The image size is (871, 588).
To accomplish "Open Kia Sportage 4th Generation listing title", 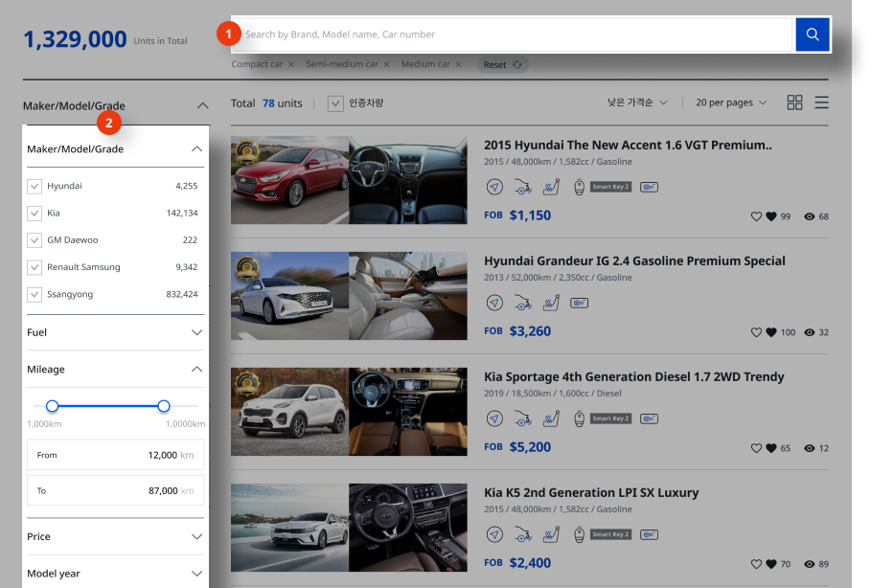I will [x=633, y=377].
